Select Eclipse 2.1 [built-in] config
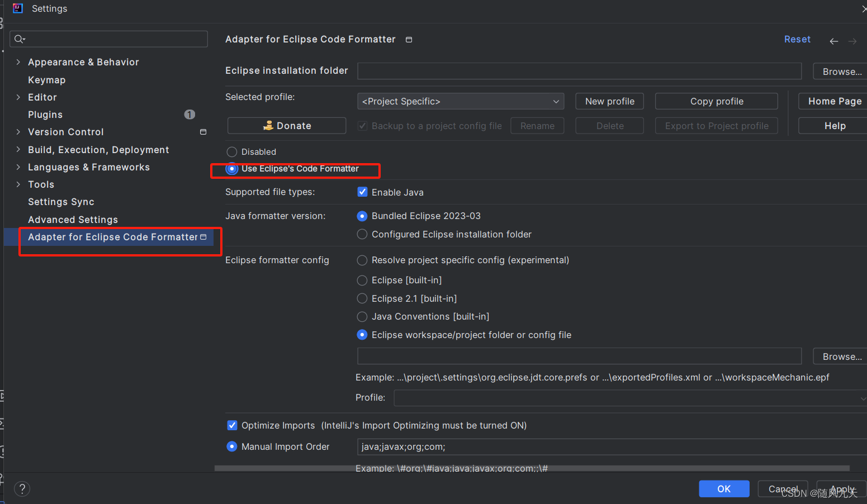 [x=362, y=298]
